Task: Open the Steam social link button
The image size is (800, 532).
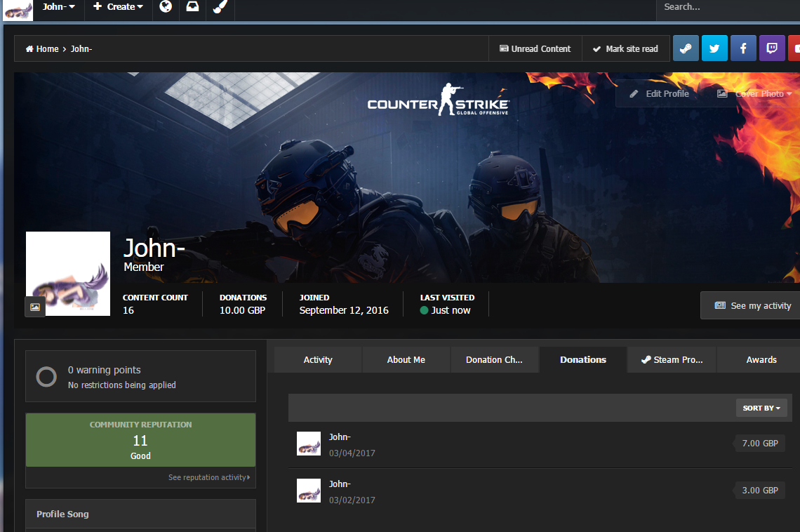Action: (686, 48)
